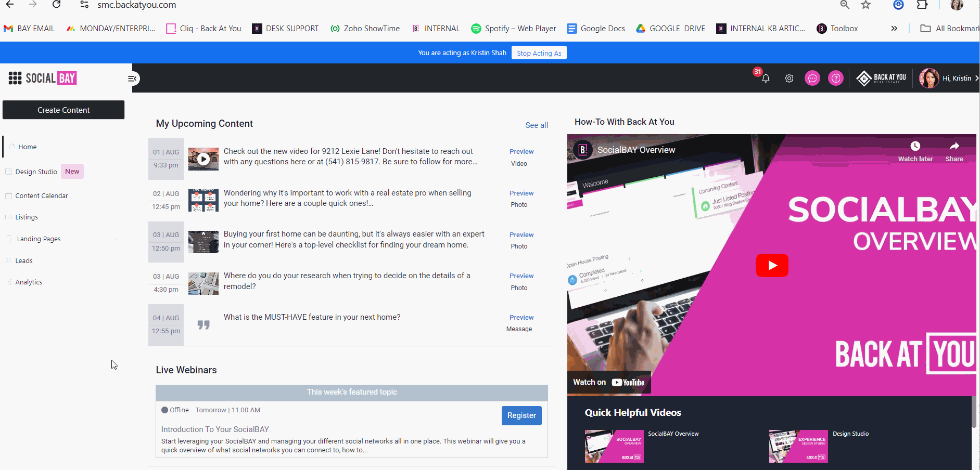Open the Cliq - Back At You bookmark
The image size is (980, 470).
(x=203, y=29)
